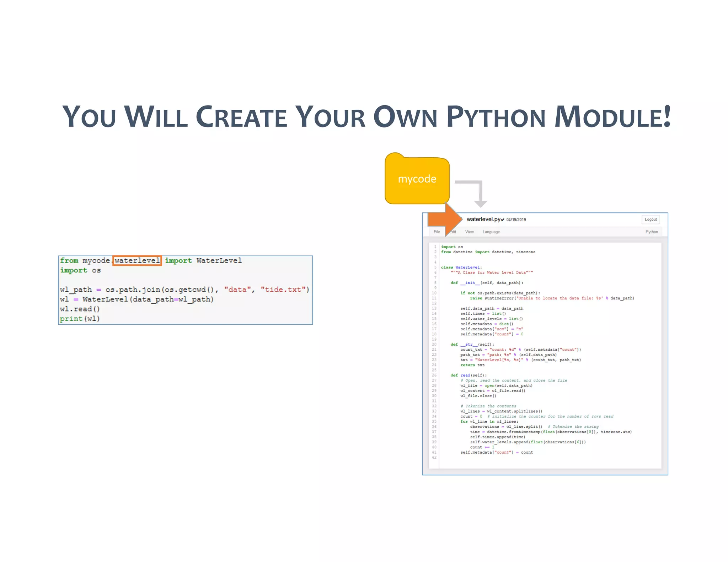
Task: Click the 'txt = "WaterLevel[%s, %s]"' line
Action: 521,360
